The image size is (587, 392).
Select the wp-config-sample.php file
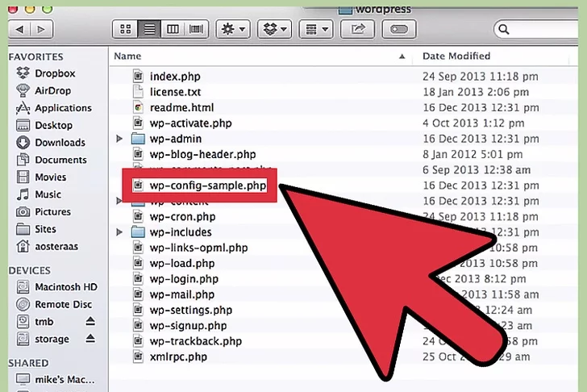point(207,186)
